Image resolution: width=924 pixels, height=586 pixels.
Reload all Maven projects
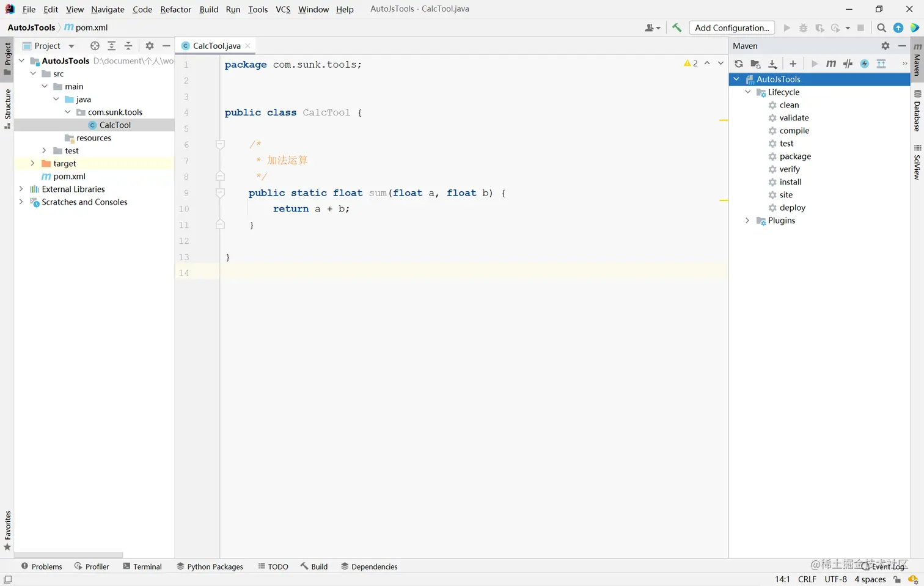739,64
